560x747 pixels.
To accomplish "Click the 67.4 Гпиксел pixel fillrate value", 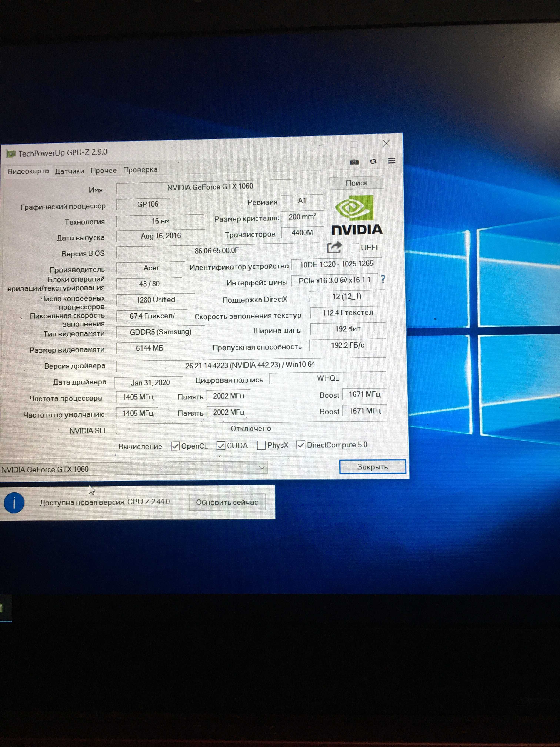I will (152, 316).
